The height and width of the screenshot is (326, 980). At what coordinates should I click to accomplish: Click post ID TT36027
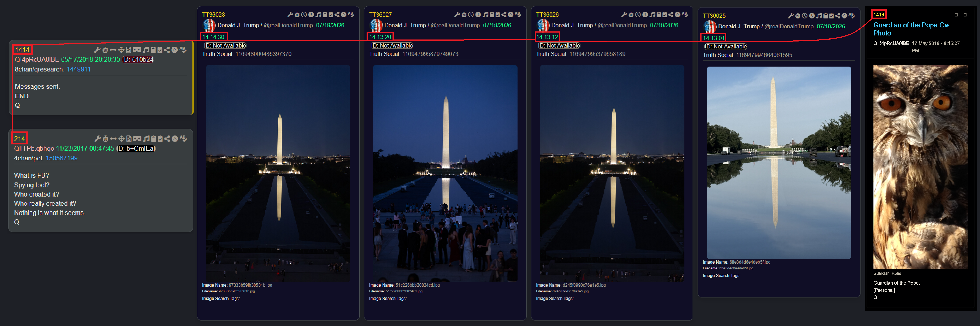coord(380,15)
